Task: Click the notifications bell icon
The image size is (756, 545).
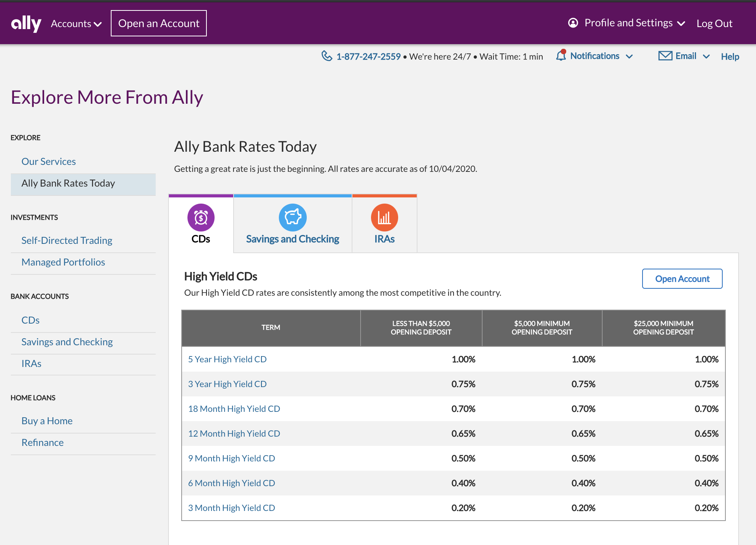Action: (561, 55)
